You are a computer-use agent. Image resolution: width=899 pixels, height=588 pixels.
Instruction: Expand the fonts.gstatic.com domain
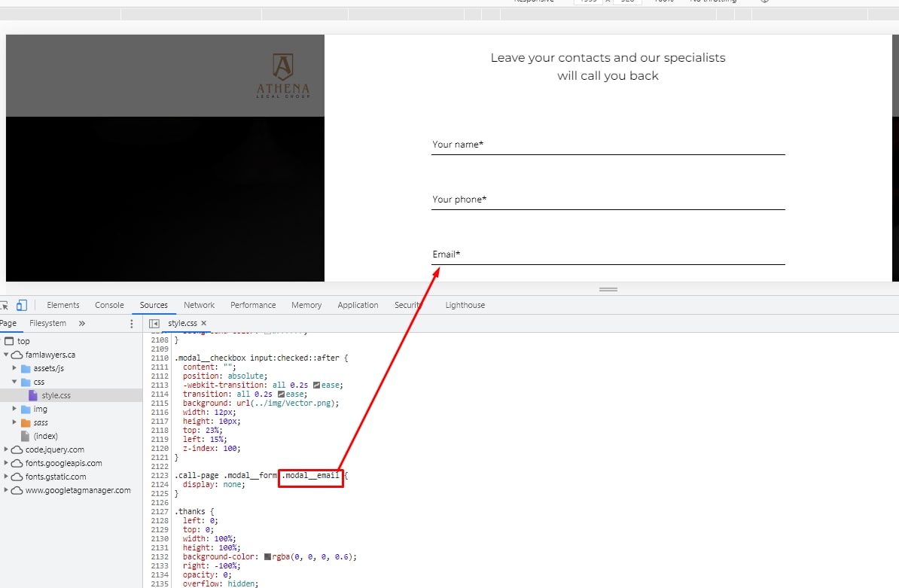coord(6,477)
